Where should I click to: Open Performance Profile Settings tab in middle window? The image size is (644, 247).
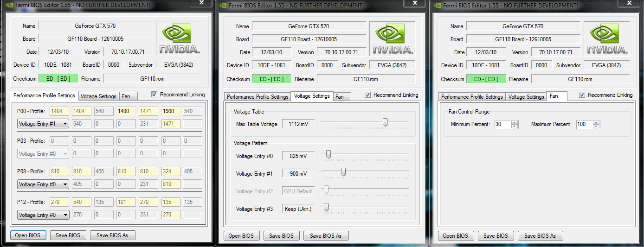[x=258, y=97]
